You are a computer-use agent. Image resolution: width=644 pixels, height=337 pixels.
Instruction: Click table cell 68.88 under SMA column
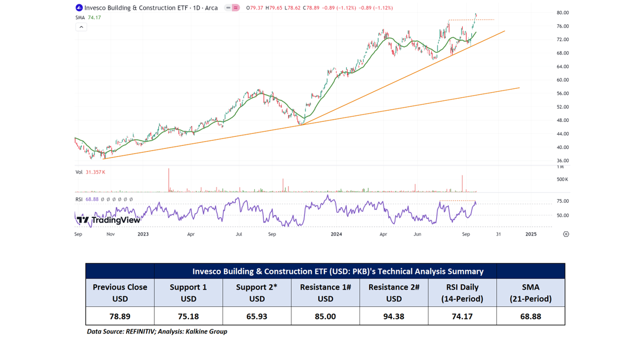pos(531,316)
